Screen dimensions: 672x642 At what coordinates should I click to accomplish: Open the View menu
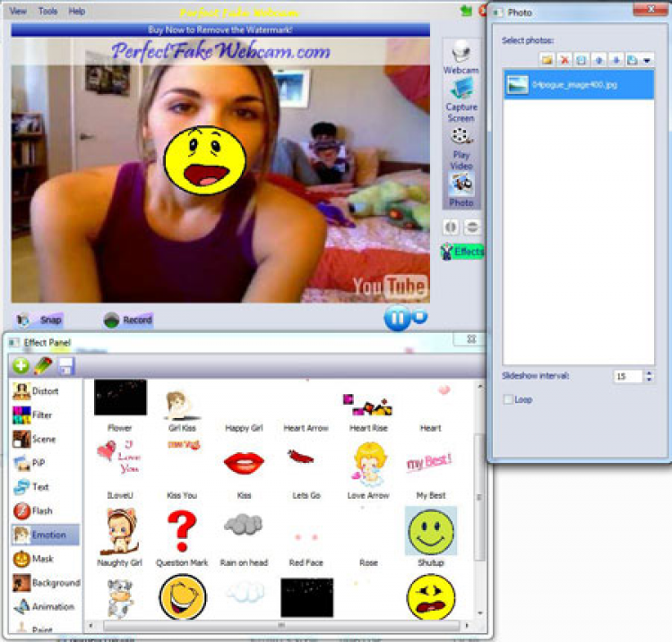[18, 11]
